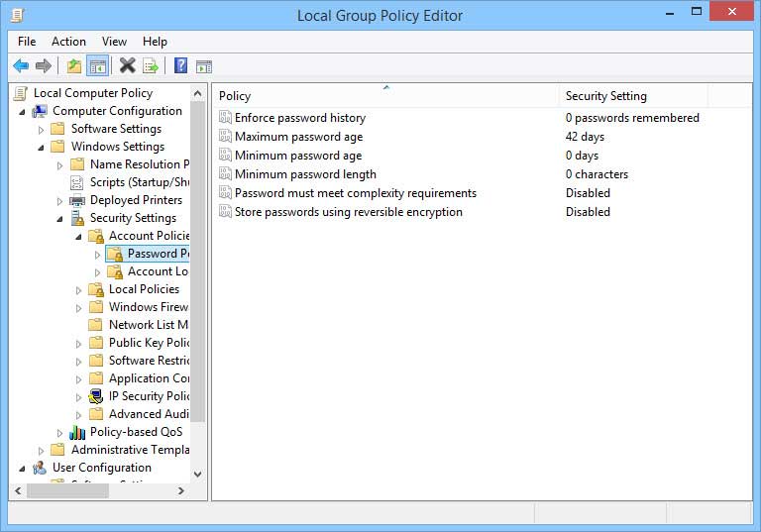The image size is (761, 532).
Task: Click the tree pane scroll down arrow
Action: [x=197, y=475]
